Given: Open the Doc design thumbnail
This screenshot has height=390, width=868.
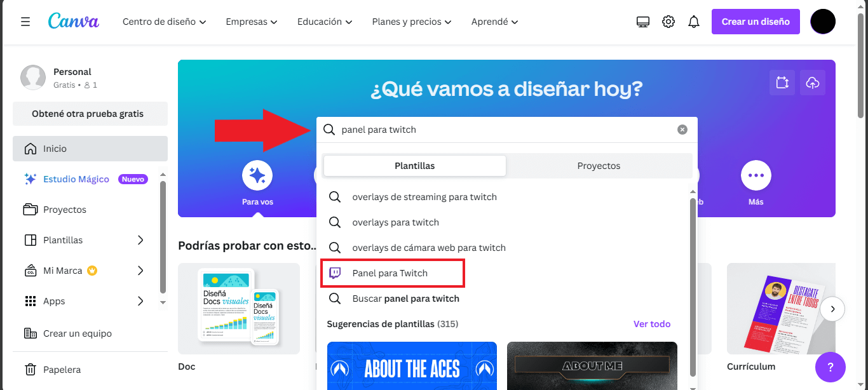Looking at the screenshot, I should click(239, 309).
